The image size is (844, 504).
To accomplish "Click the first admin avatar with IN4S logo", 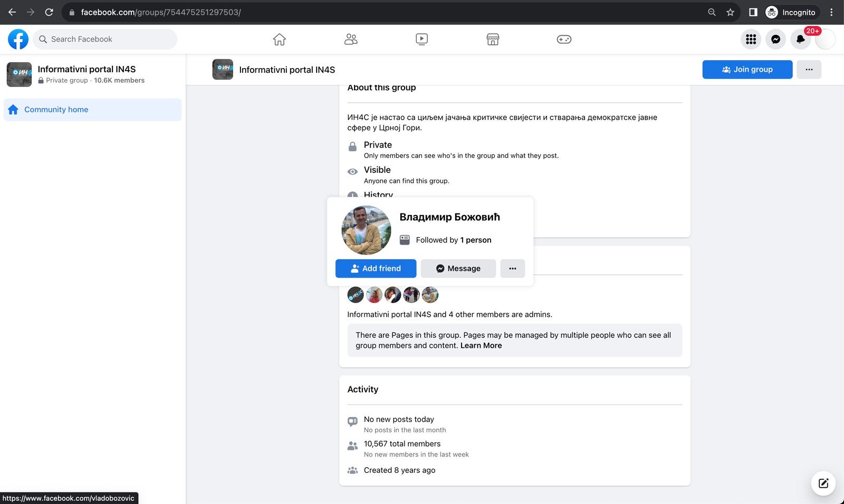I will [x=356, y=295].
